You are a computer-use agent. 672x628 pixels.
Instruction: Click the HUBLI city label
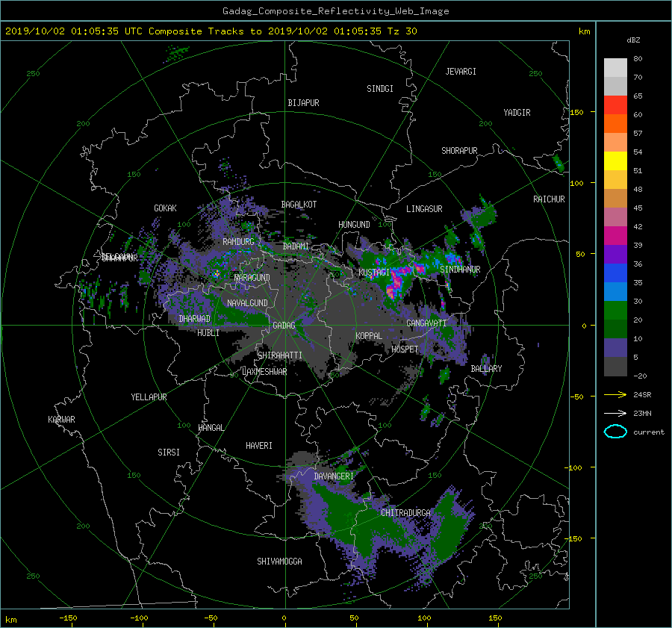click(x=208, y=333)
